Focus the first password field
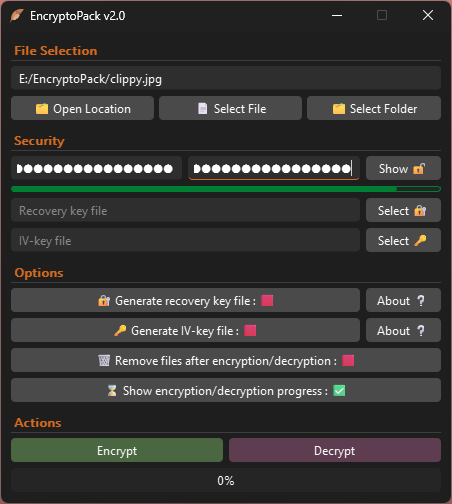This screenshot has width=452, height=504. (97, 168)
